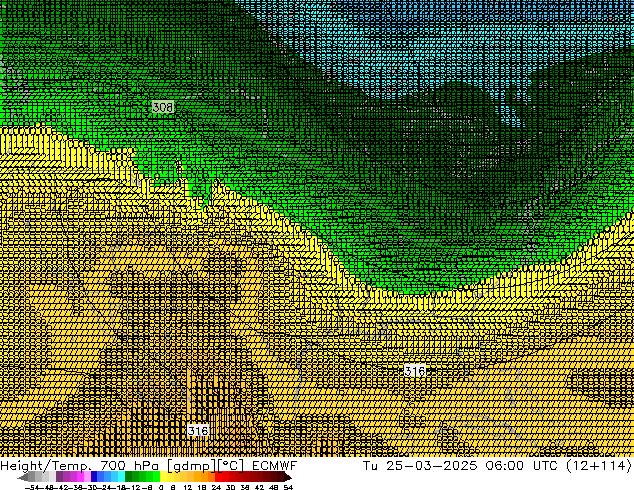
Task: Click the dark blue swatch above -30 in the legend
Action: [94, 477]
